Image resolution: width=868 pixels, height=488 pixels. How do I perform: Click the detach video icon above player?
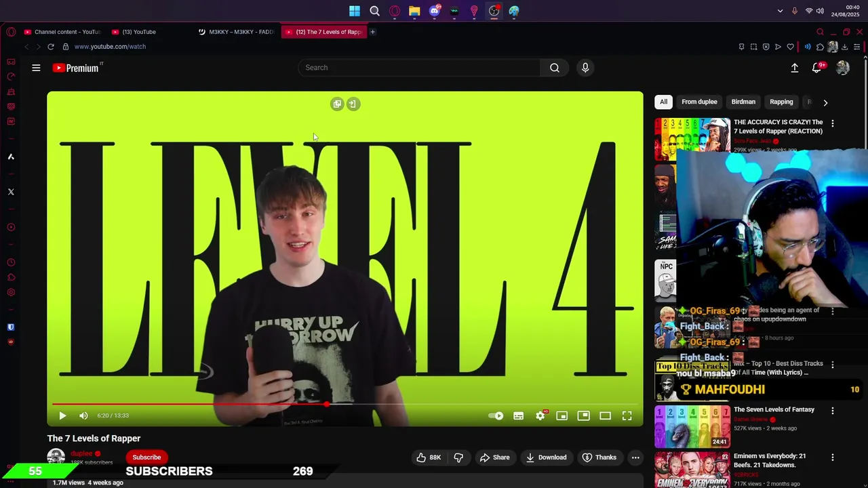(x=352, y=104)
